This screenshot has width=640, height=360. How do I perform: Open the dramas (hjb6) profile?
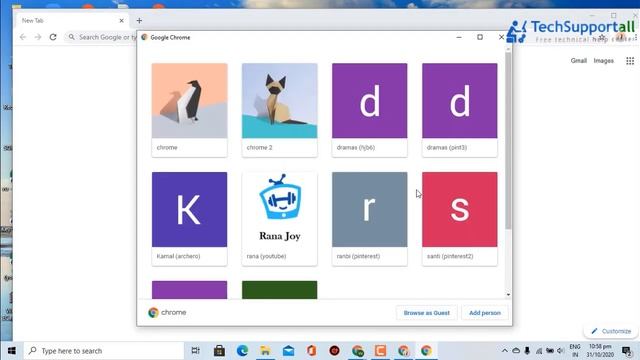point(369,110)
